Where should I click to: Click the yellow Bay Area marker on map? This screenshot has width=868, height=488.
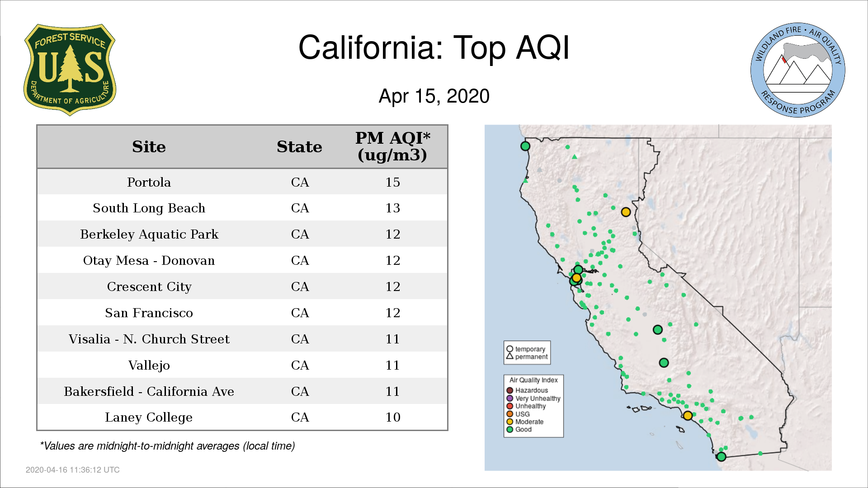click(x=576, y=277)
